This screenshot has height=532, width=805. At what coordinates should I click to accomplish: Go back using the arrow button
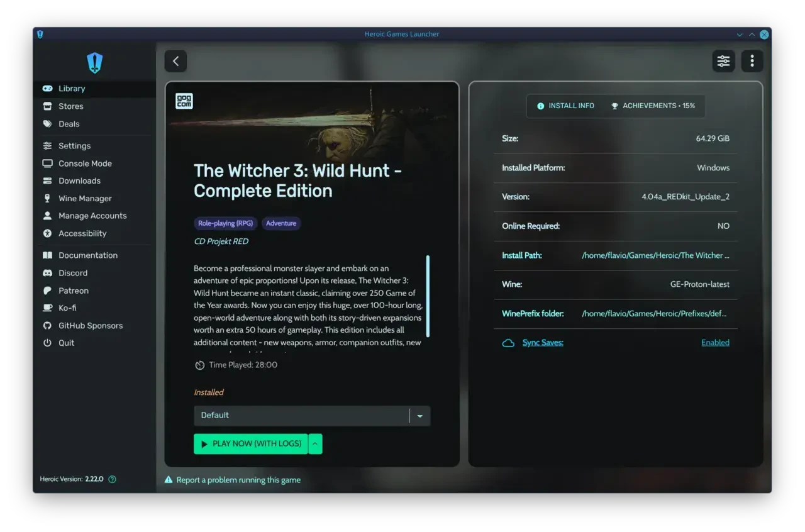coord(175,61)
